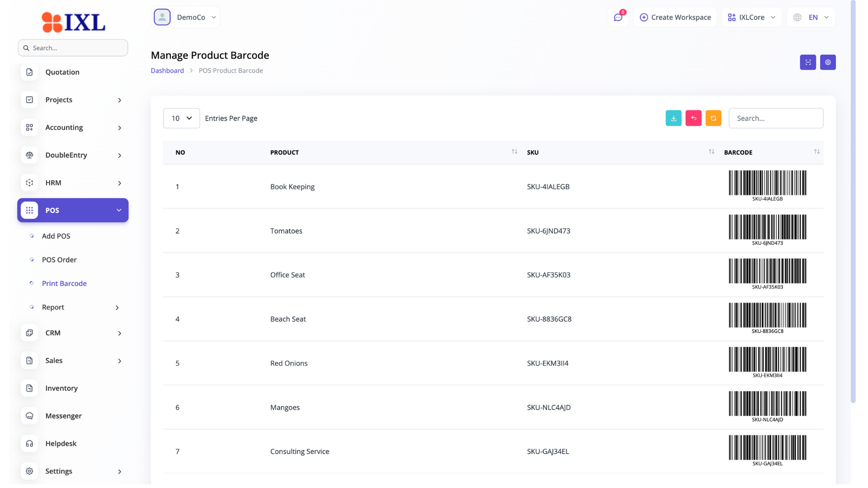
Task: Click the blue barcode scan icon button
Action: pyautogui.click(x=808, y=62)
